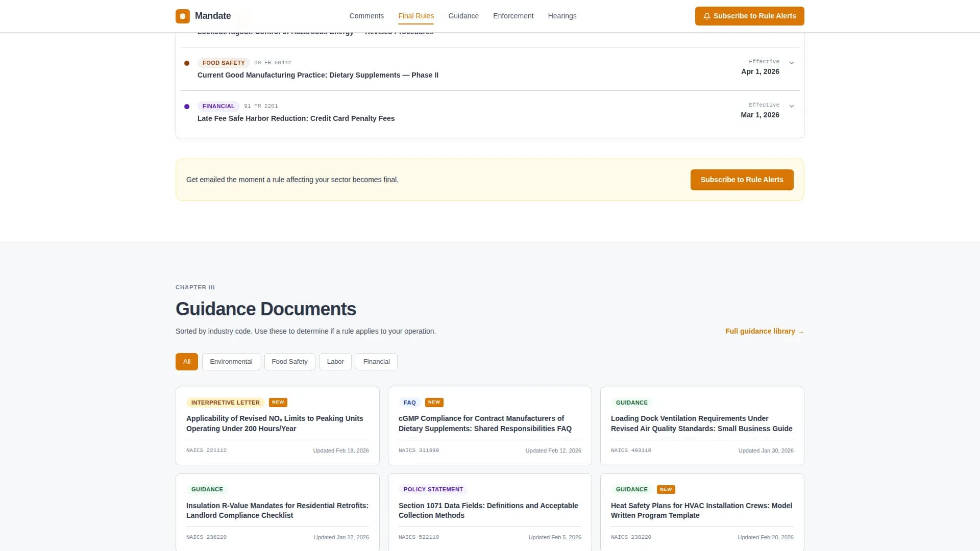Image resolution: width=980 pixels, height=551 pixels.
Task: Open the Final Rules nav item
Action: [416, 16]
